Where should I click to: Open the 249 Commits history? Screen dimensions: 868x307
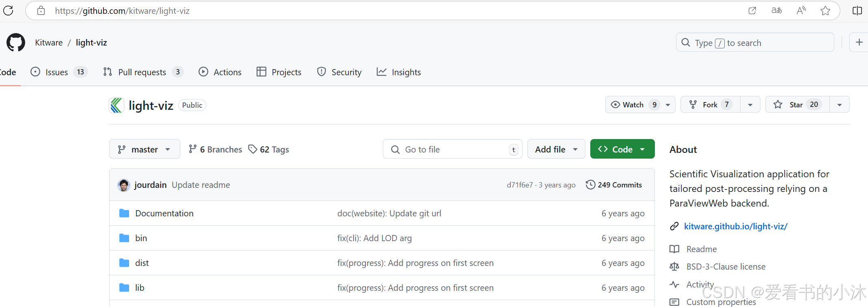(613, 185)
